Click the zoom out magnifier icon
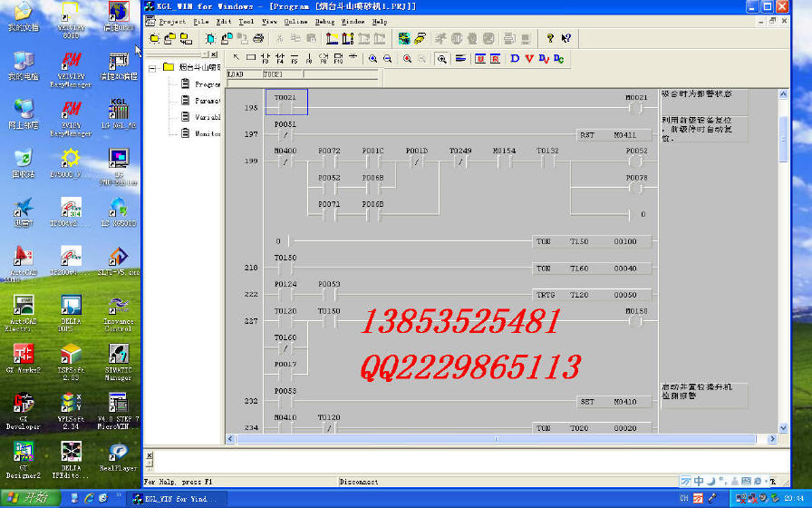This screenshot has width=812, height=508. pyautogui.click(x=388, y=58)
